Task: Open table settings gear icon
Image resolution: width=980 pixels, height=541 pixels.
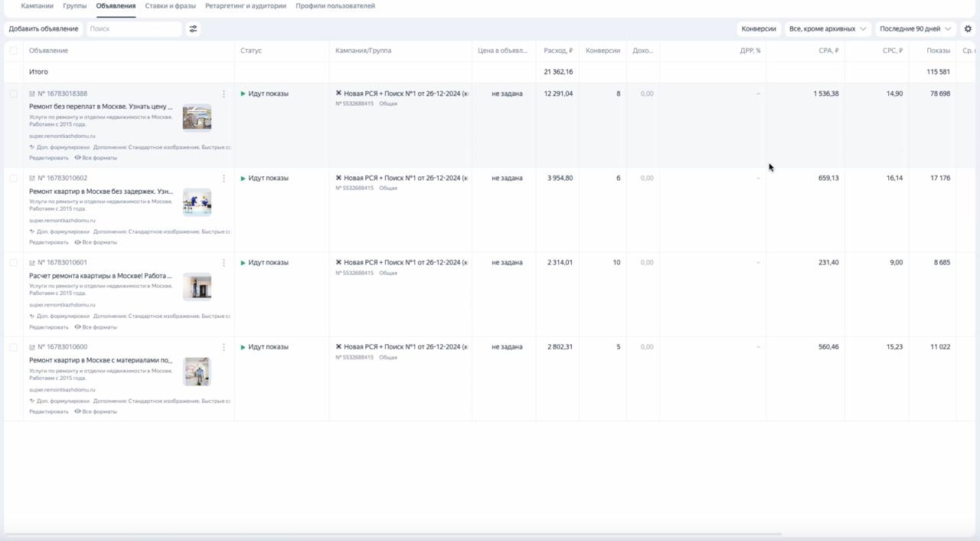Action: click(x=969, y=29)
